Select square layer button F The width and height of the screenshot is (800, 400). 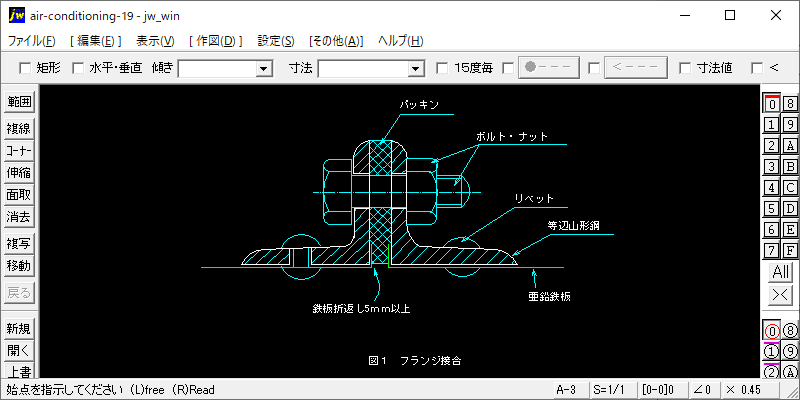coord(790,251)
